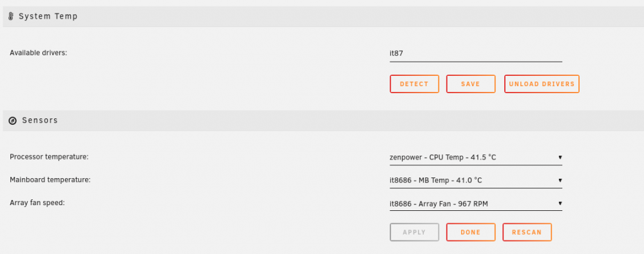
Task: Open the Array fan speed dropdown
Action: [x=476, y=203]
